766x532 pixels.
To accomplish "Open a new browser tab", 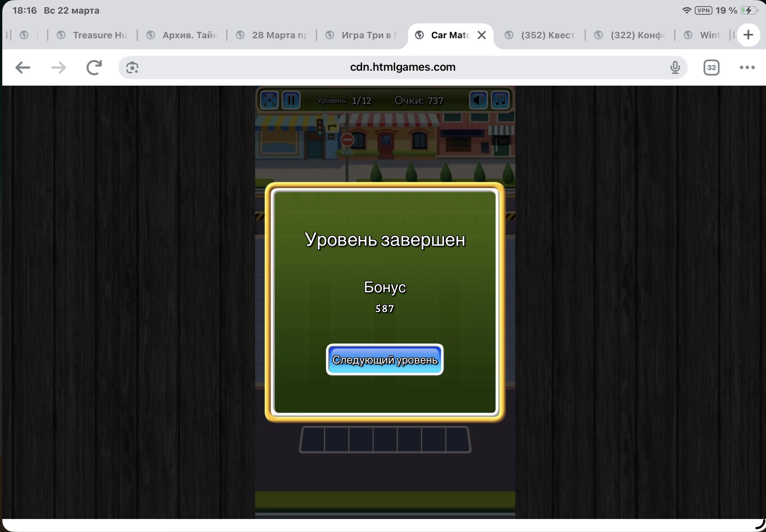I will 748,35.
